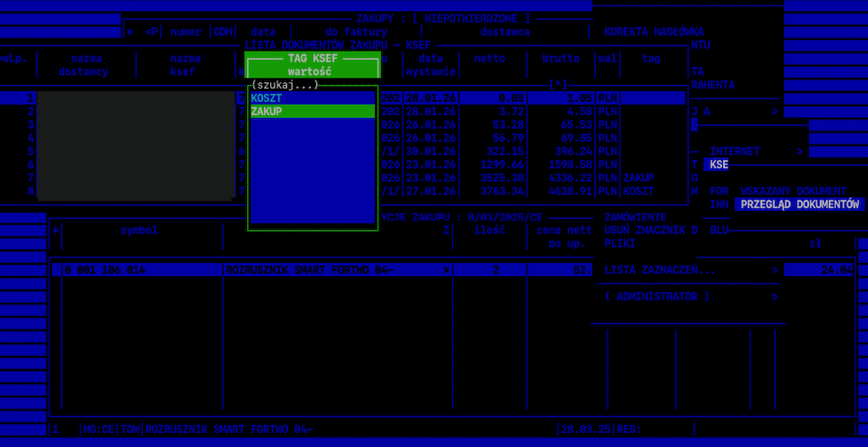This screenshot has width=868, height=447.
Task: Choose the ZAKUP tag value
Action: pyautogui.click(x=311, y=112)
